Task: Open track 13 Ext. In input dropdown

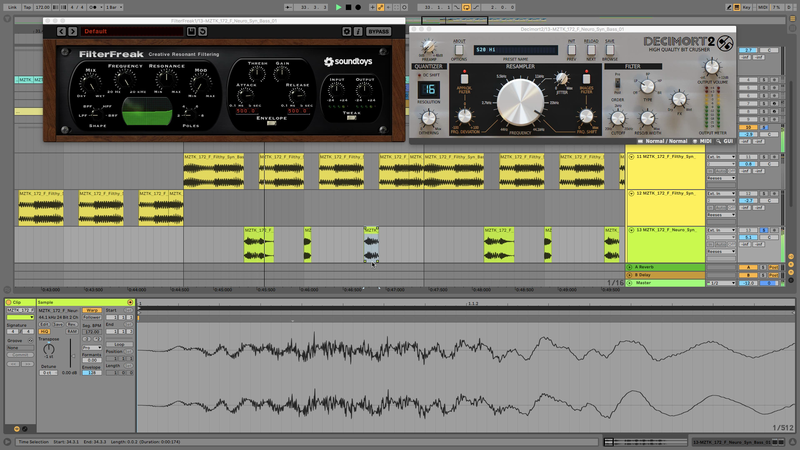Action: (721, 230)
